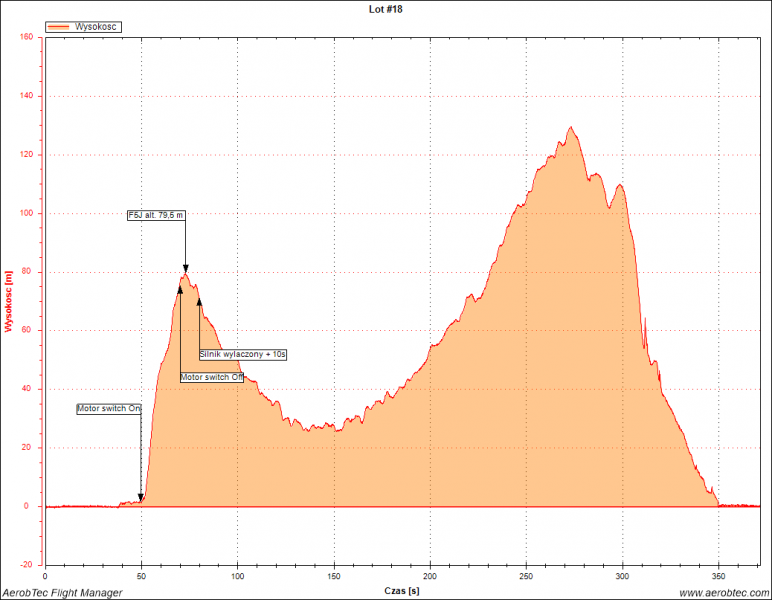Click the -20 tick label on the y-axis
The image size is (772, 600).
[27, 565]
